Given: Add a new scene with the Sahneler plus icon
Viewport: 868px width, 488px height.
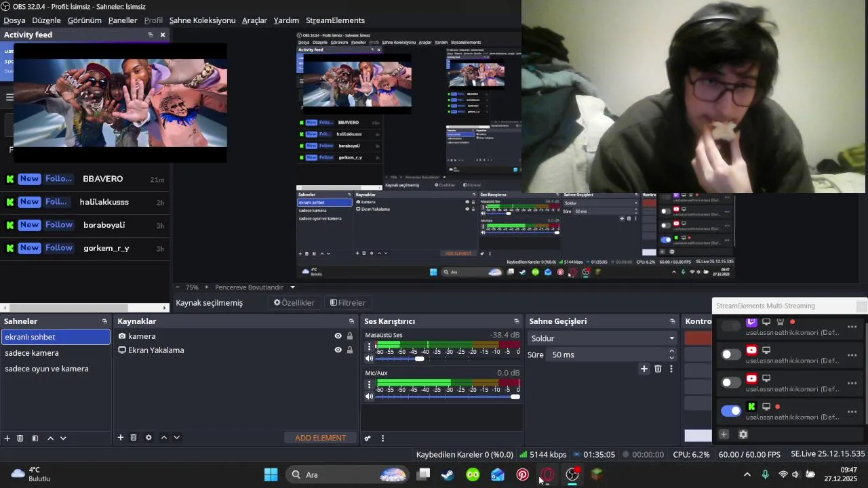Looking at the screenshot, I should [x=7, y=439].
